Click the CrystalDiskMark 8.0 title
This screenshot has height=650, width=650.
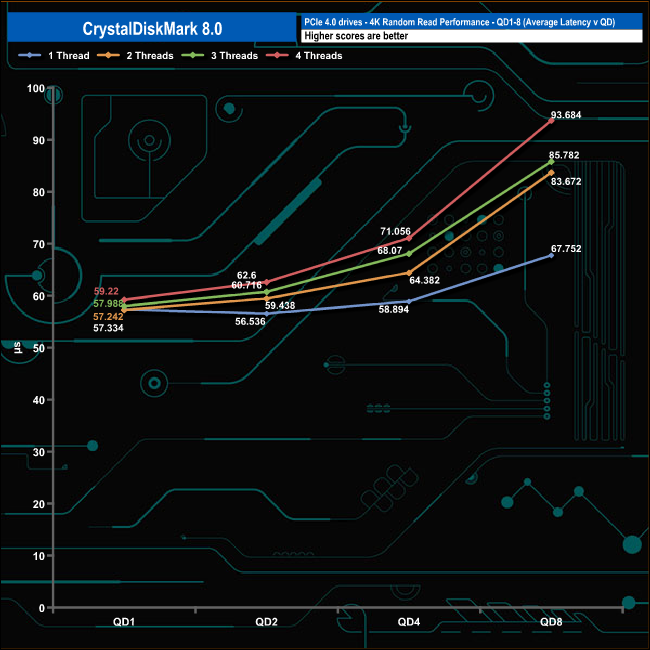coord(152,29)
